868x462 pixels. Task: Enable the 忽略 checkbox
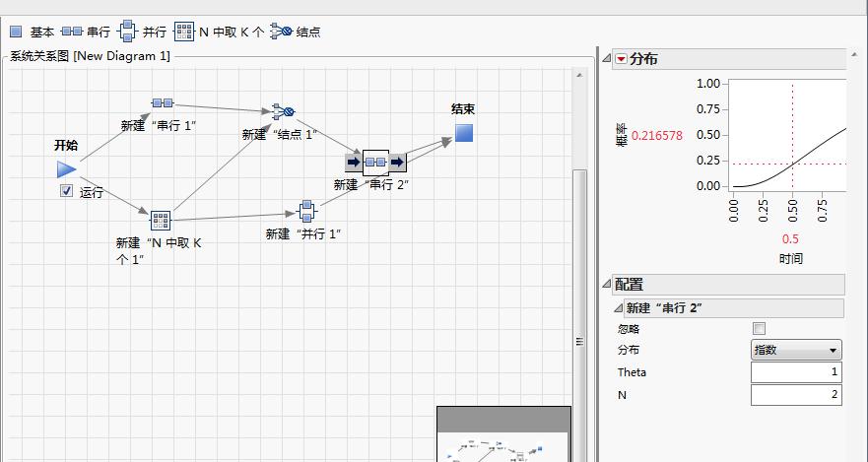[x=759, y=329]
